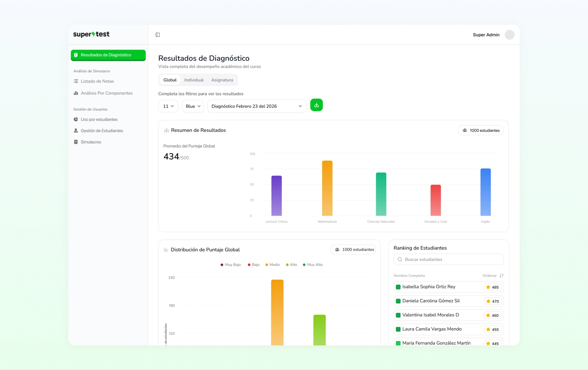Open the Super Admin avatar
588x370 pixels.
[510, 35]
